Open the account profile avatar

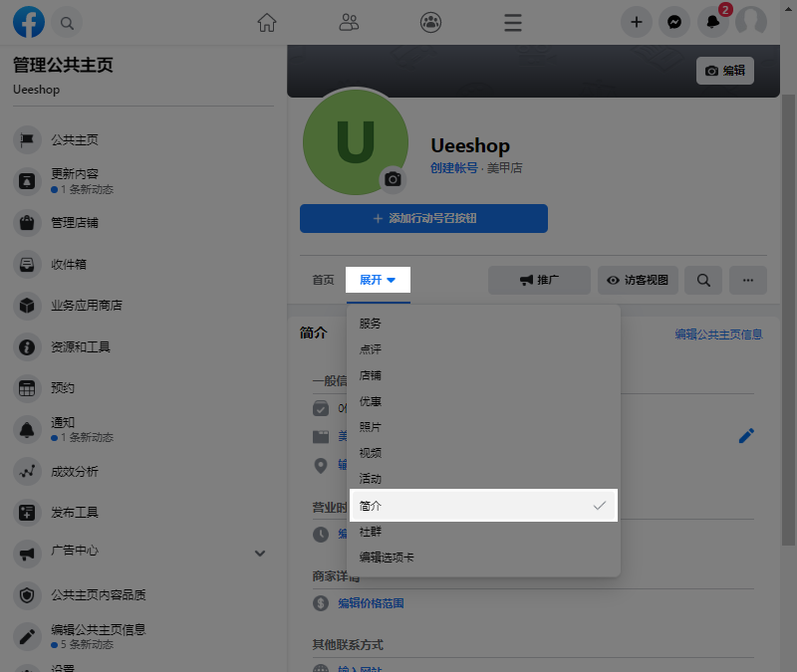coord(751,22)
